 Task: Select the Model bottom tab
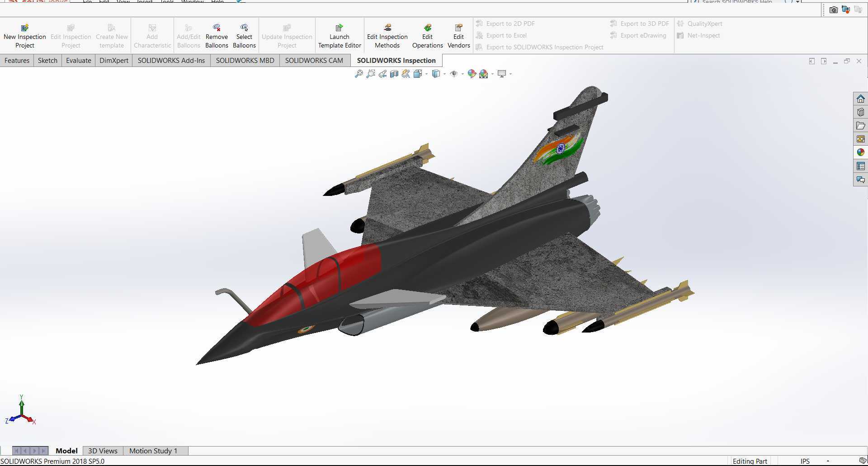click(x=66, y=451)
